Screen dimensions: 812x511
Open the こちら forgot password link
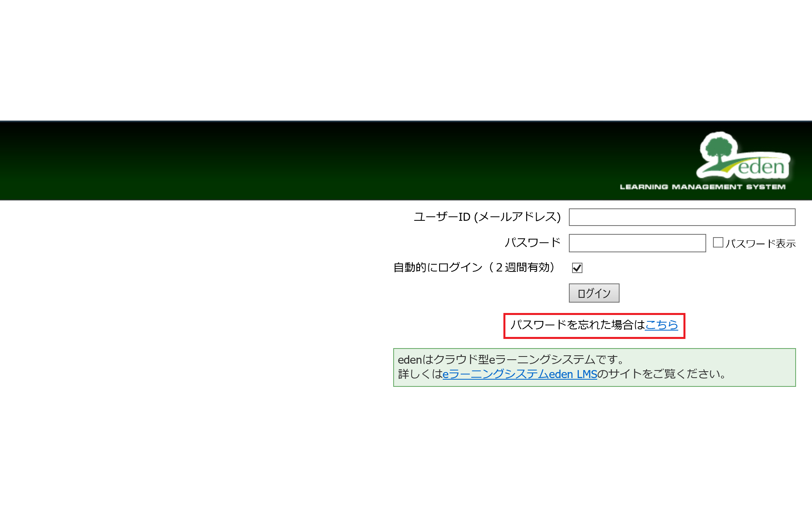click(661, 325)
